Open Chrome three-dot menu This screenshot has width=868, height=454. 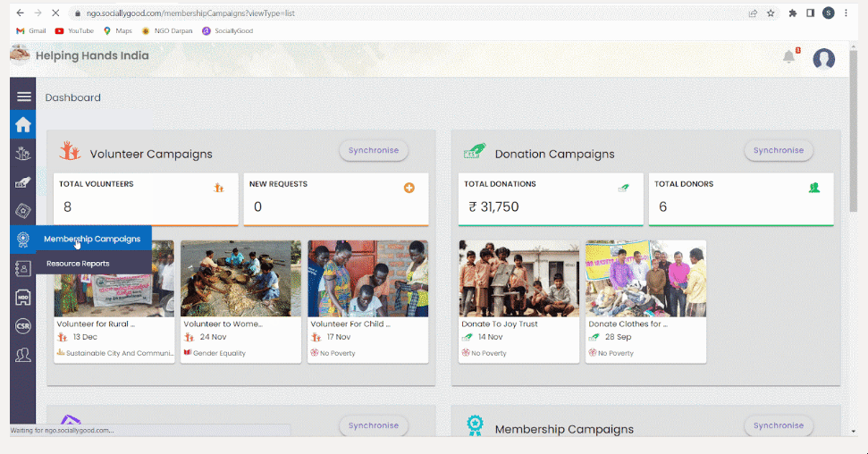(x=846, y=13)
